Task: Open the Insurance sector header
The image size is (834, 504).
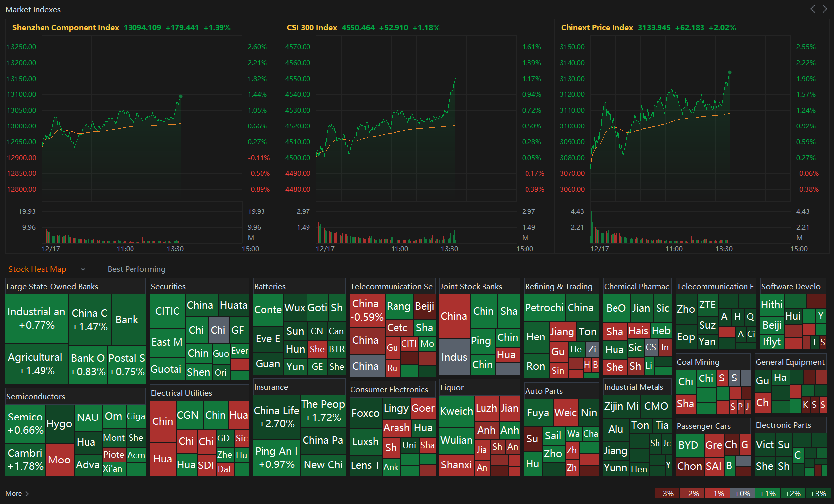Action: (x=299, y=387)
